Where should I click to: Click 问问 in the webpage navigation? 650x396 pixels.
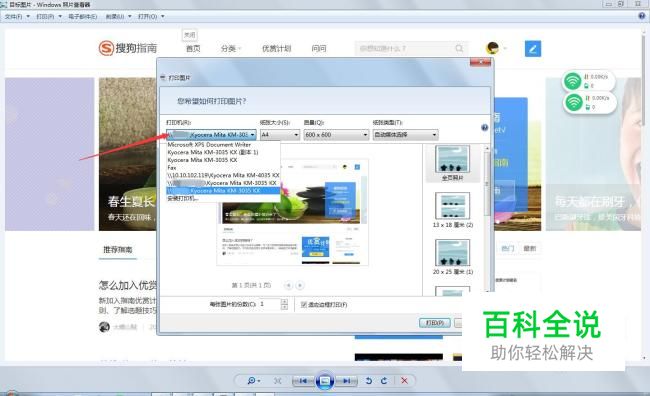(x=319, y=49)
